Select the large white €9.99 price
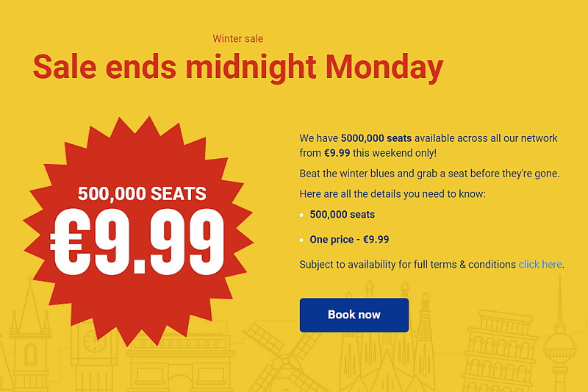The height and width of the screenshot is (392, 588). (x=137, y=242)
